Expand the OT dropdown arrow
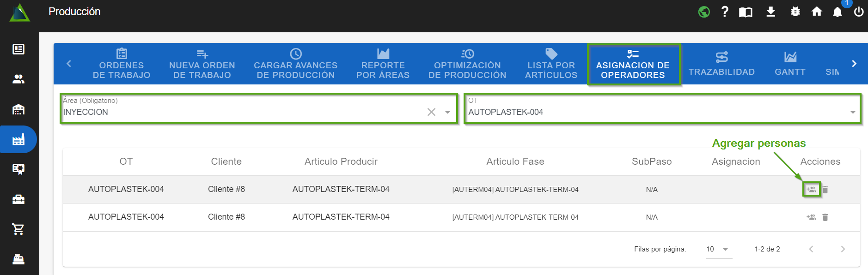 [x=853, y=112]
